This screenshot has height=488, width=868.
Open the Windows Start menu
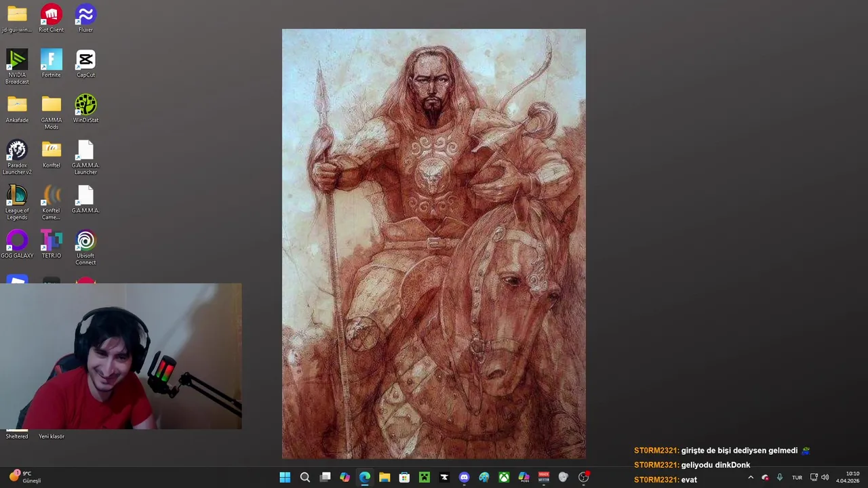(285, 477)
